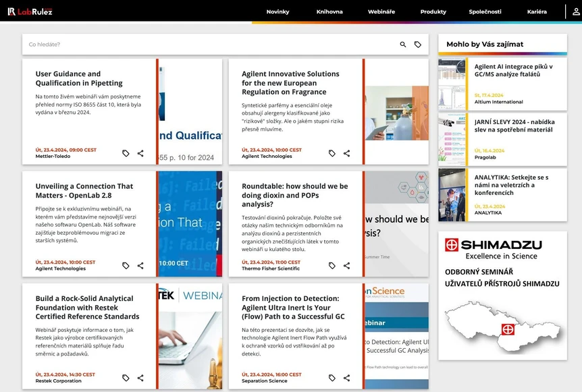
Task: Click the Shimadzu seminar banner
Action: pyautogui.click(x=502, y=296)
